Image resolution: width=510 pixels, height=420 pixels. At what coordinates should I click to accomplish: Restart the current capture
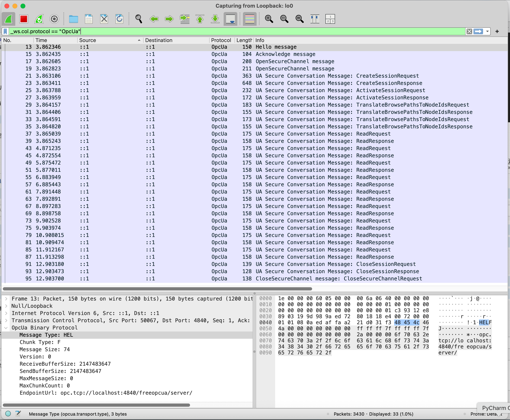(39, 19)
